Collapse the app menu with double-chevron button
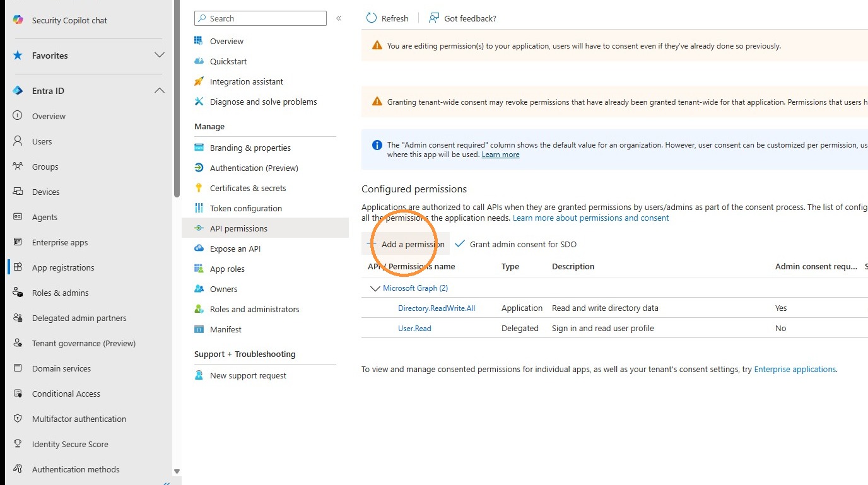 point(339,18)
